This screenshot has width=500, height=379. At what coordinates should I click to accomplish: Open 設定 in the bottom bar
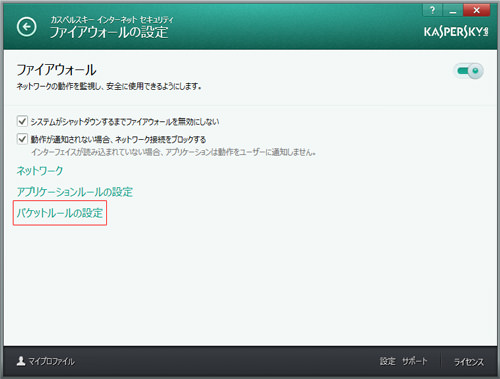(388, 361)
